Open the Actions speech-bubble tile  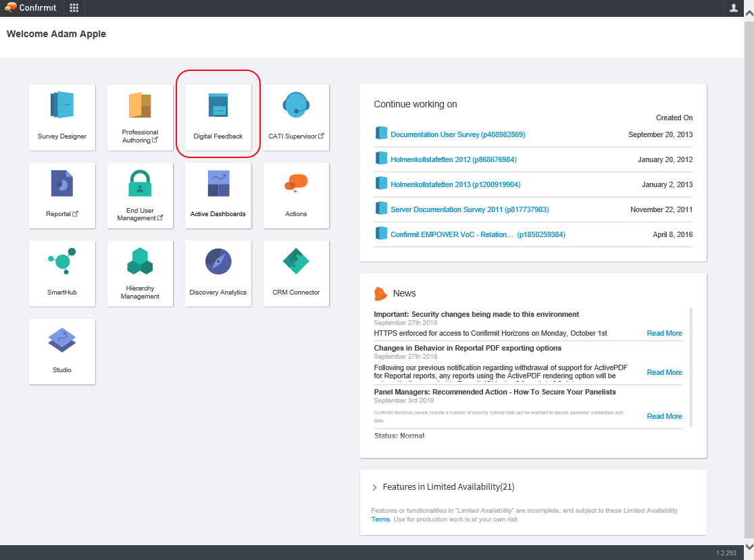(x=296, y=196)
